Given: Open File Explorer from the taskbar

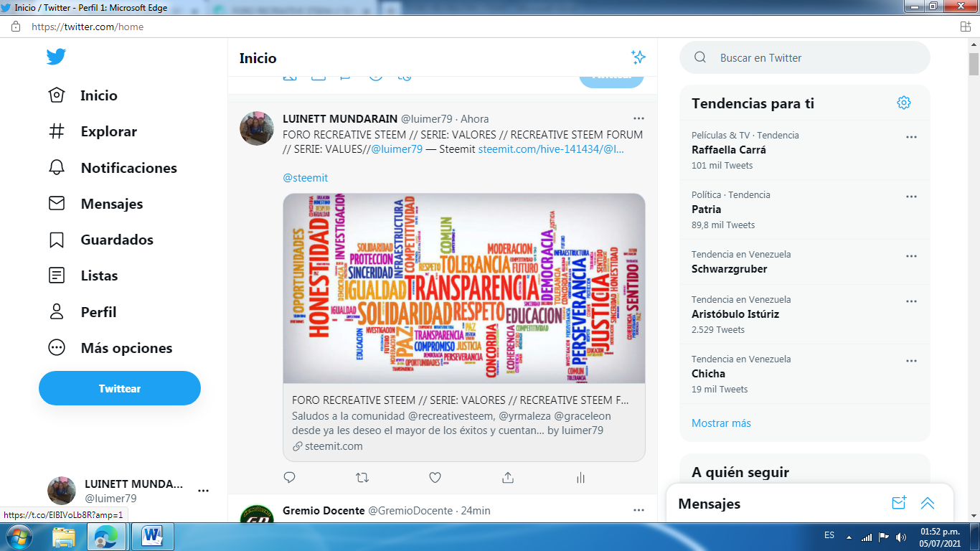Looking at the screenshot, I should (64, 537).
